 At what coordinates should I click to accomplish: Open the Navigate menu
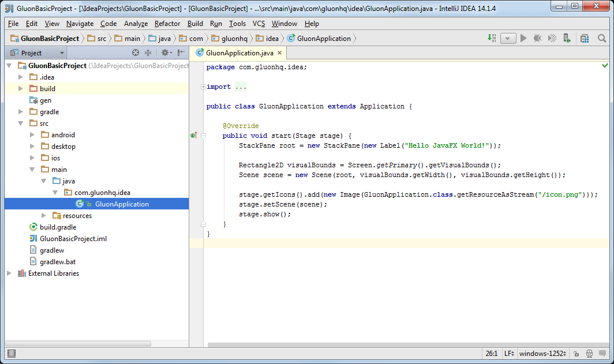click(x=80, y=24)
